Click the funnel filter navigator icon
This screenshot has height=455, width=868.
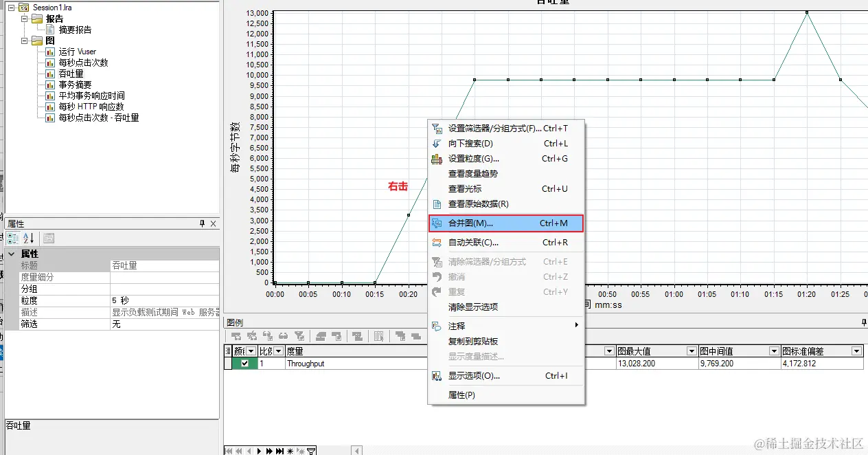click(x=311, y=452)
